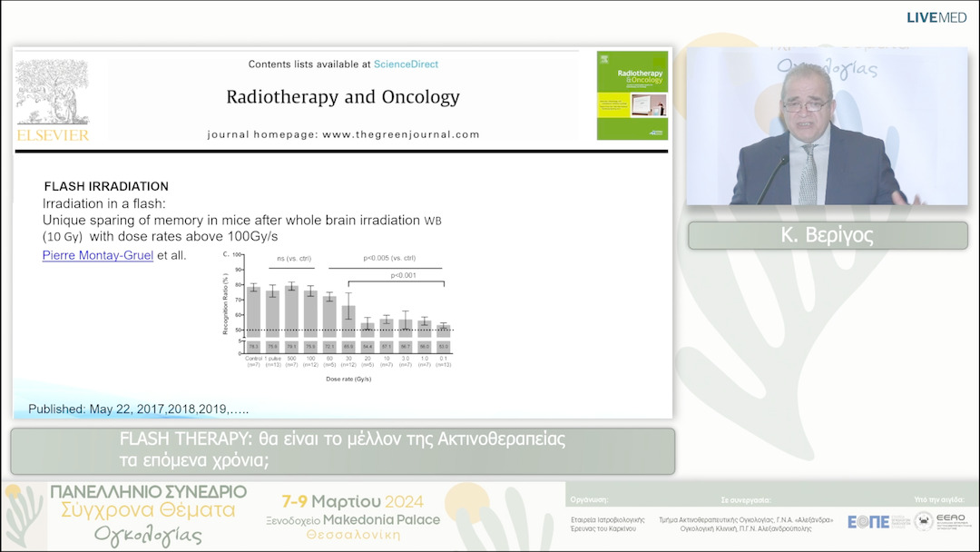Click the 'p<0.001' bracket label
Image resolution: width=980 pixels, height=552 pixels.
[403, 275]
